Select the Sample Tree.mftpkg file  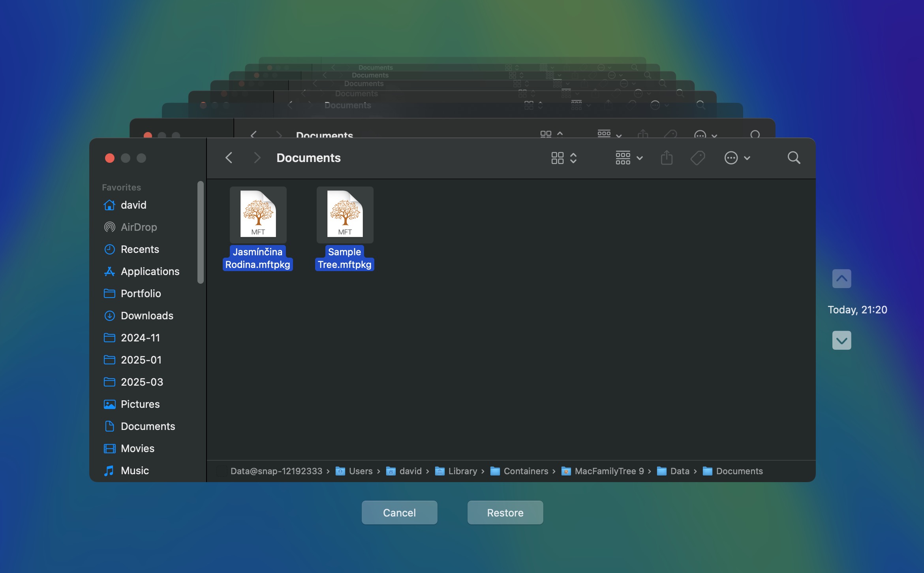pyautogui.click(x=345, y=215)
